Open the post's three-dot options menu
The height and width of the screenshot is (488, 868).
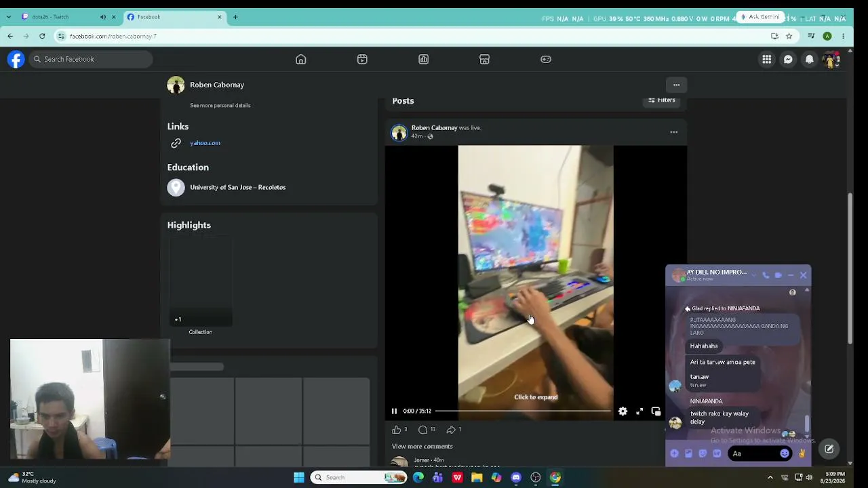pos(673,132)
